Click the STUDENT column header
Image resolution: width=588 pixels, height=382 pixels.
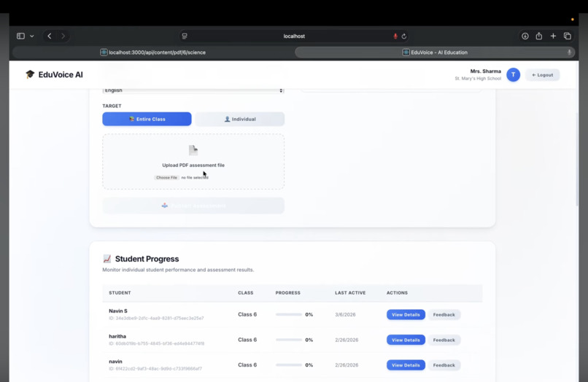coord(120,293)
